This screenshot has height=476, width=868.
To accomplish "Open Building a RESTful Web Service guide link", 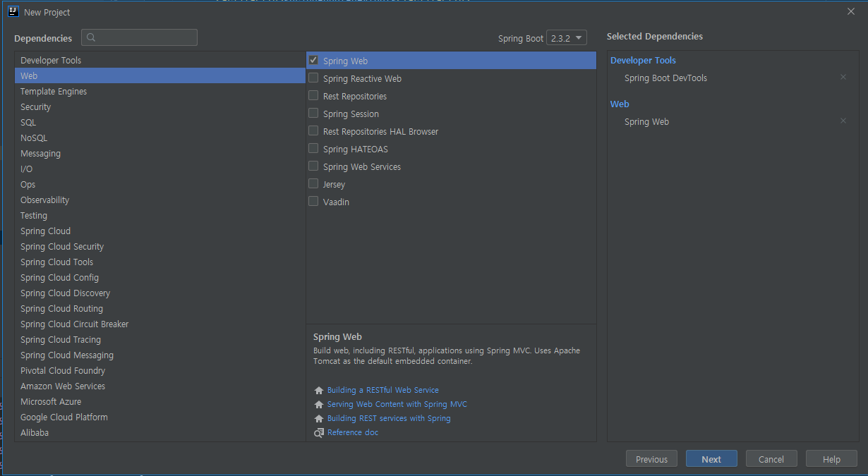I will point(382,390).
